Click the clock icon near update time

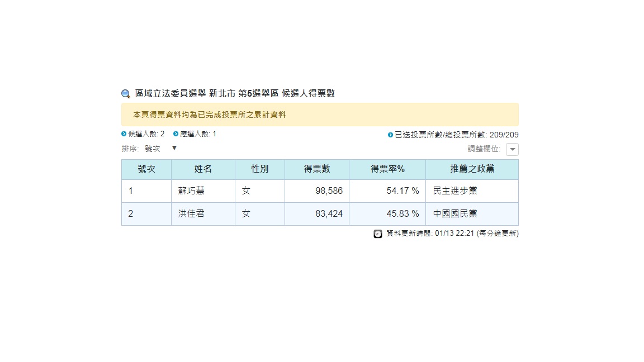tap(378, 234)
